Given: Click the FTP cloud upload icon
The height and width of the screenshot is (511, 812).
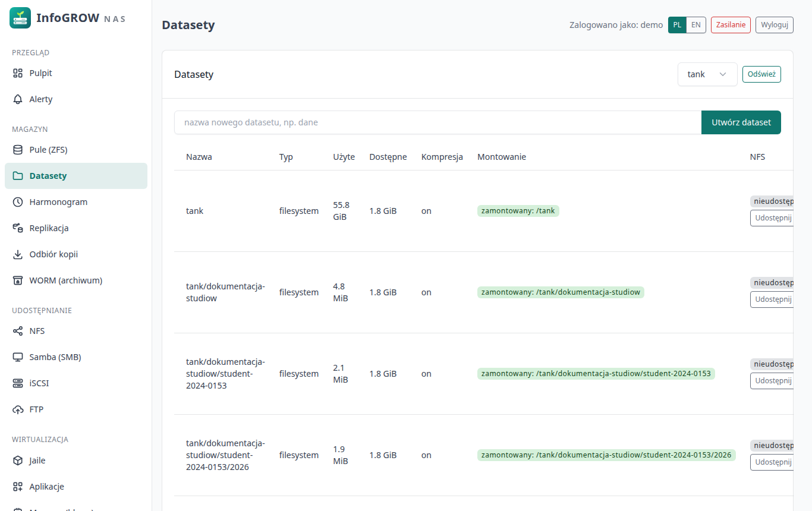Looking at the screenshot, I should click(18, 409).
